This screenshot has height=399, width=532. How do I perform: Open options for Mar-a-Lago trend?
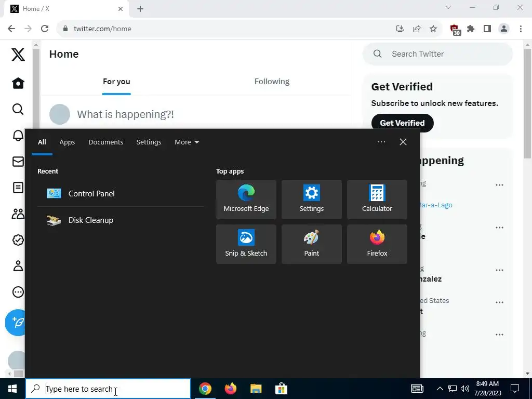(x=499, y=185)
